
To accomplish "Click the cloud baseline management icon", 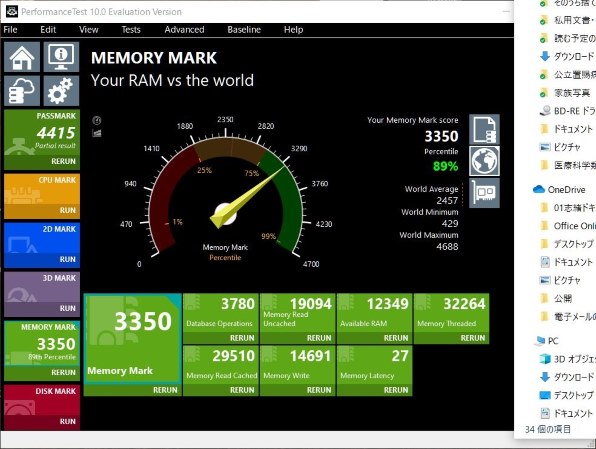I will (x=22, y=90).
